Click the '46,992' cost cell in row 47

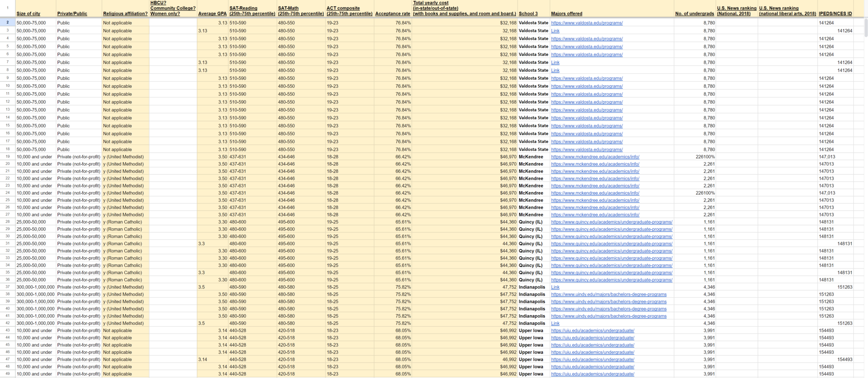pos(465,359)
